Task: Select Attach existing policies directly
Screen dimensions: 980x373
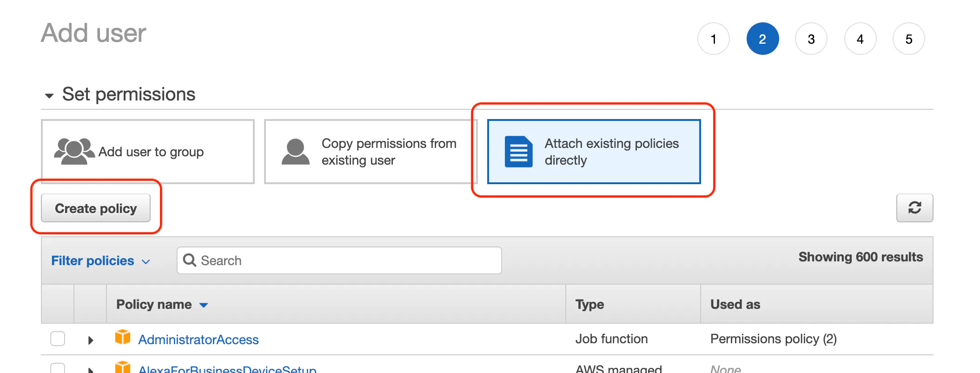Action: pyautogui.click(x=594, y=152)
